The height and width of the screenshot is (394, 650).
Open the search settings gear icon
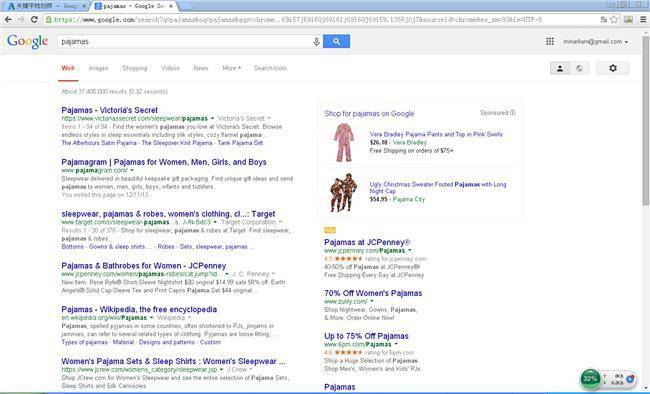pyautogui.click(x=613, y=68)
